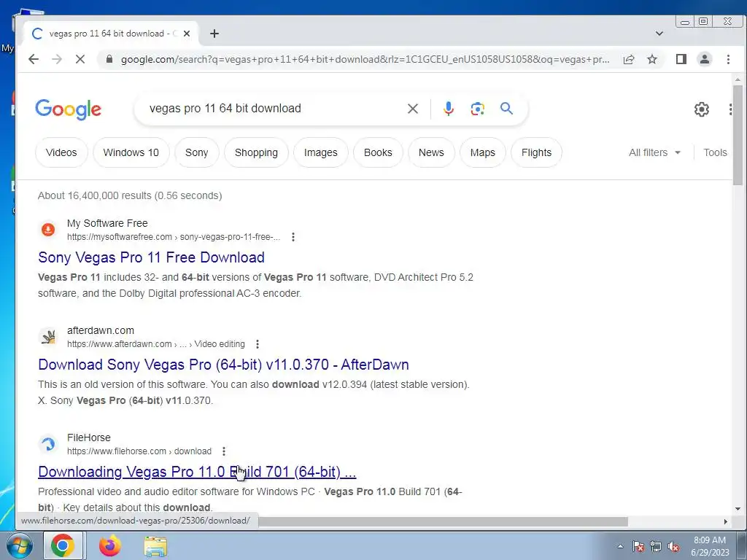This screenshot has height=560, width=747.
Task: Click the forward navigation arrow
Action: pos(57,59)
